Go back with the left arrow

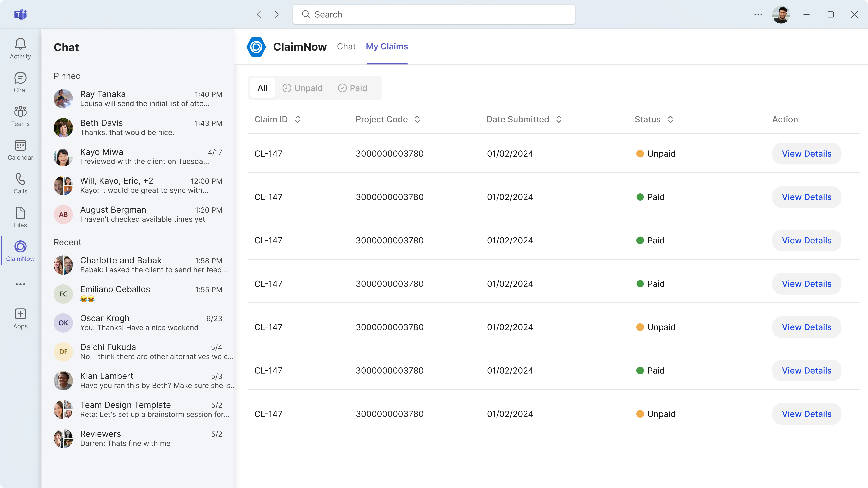(x=259, y=14)
